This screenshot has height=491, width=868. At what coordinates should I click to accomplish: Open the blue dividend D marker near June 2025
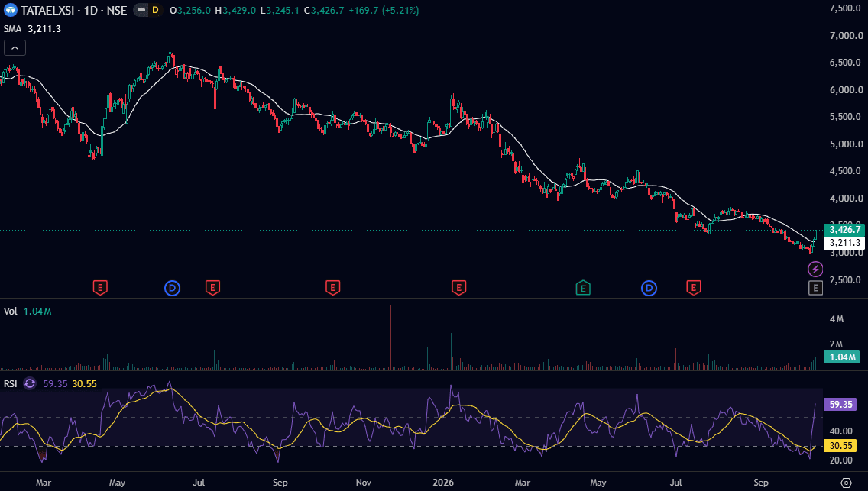click(172, 288)
